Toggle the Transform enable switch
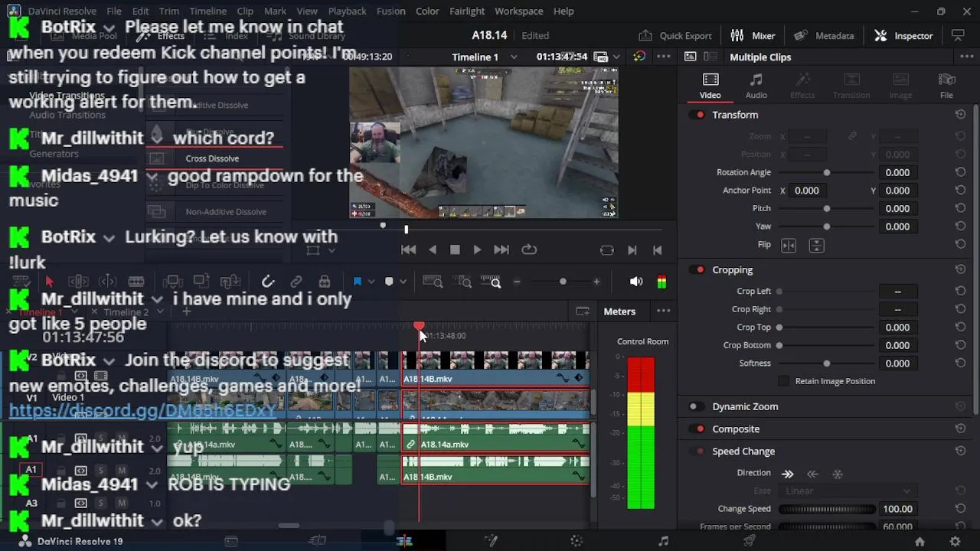Image resolution: width=980 pixels, height=551 pixels. pos(697,115)
